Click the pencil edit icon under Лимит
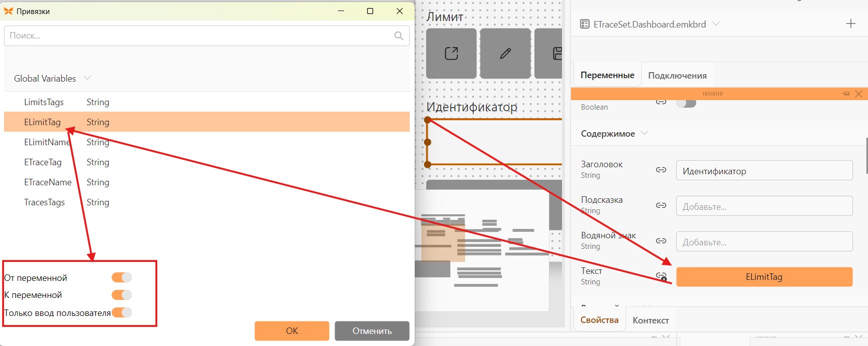 (x=505, y=54)
